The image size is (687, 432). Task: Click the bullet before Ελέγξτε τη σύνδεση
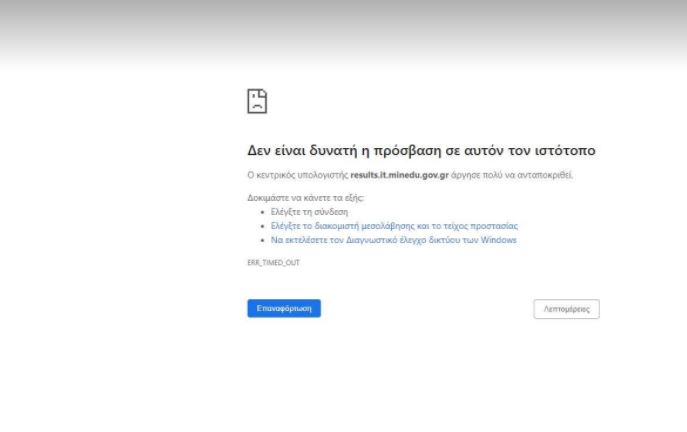pos(262,213)
